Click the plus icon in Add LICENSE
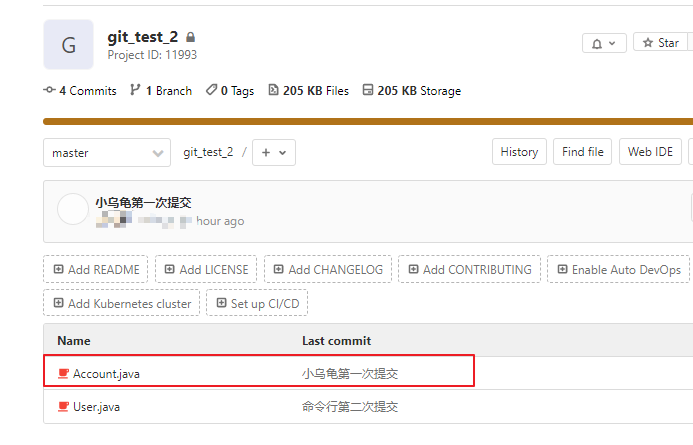The width and height of the screenshot is (693, 445). [170, 269]
